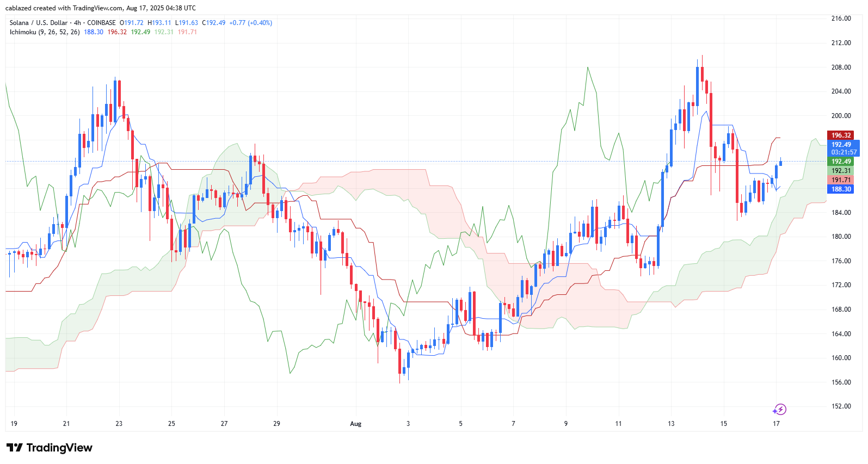Click the blue Ichimoku value 188.30 in legend

(x=94, y=32)
